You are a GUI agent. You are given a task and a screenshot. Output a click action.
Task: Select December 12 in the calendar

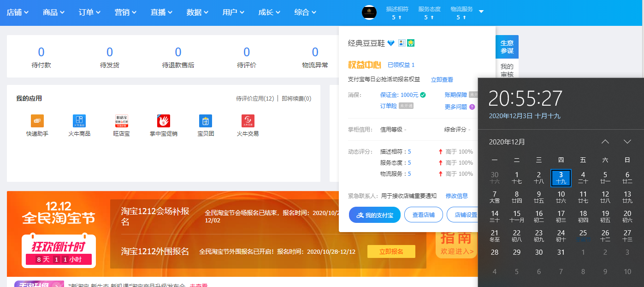pos(605,197)
